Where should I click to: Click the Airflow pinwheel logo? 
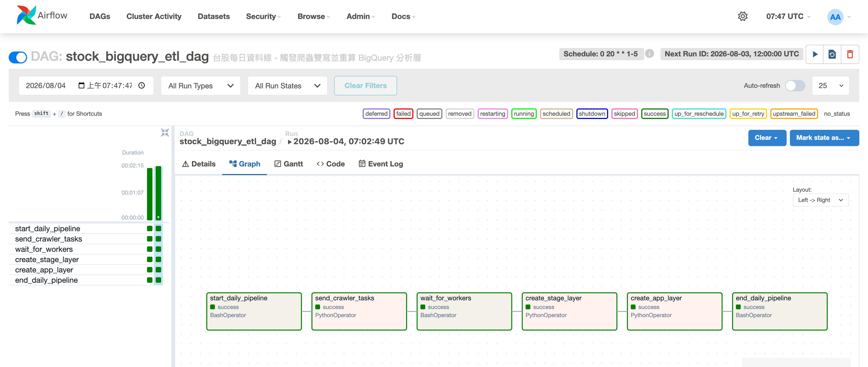click(26, 15)
